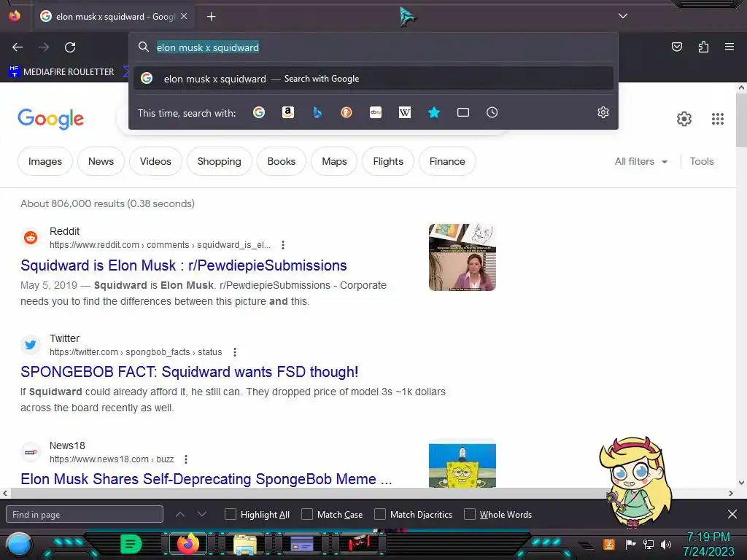Open the list all tabs chevron
The width and height of the screenshot is (747, 560).
[x=623, y=16]
